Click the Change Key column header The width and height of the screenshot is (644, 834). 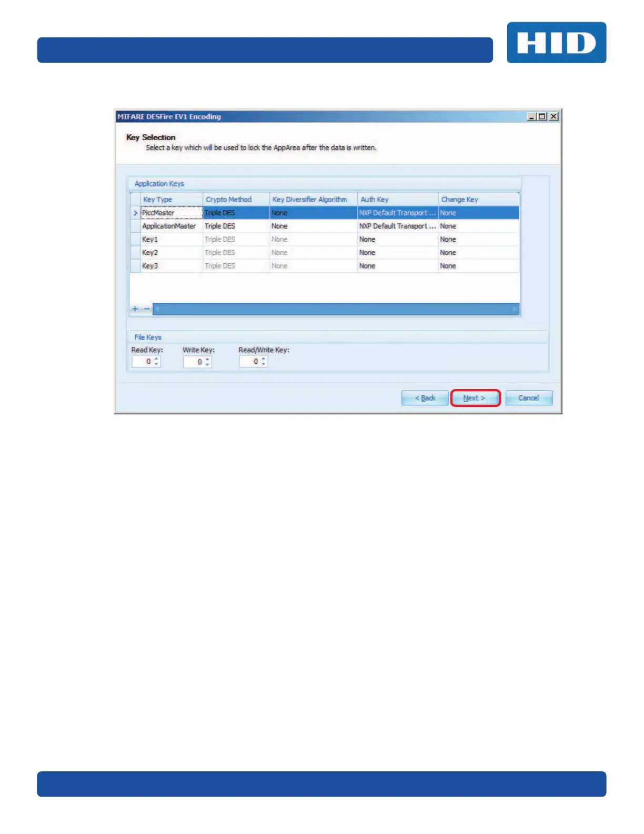(x=478, y=200)
